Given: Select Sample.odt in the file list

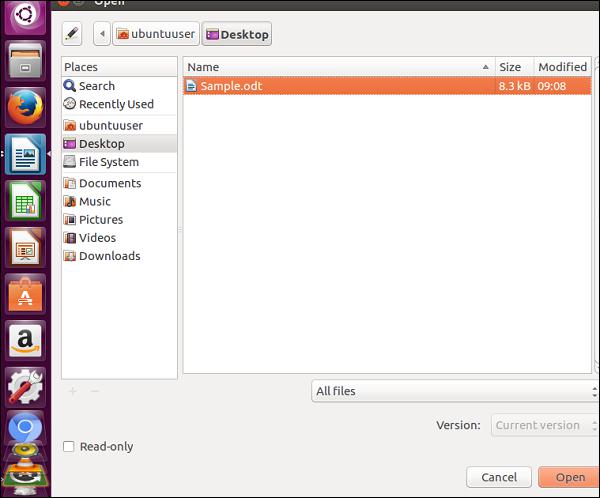Looking at the screenshot, I should (230, 86).
